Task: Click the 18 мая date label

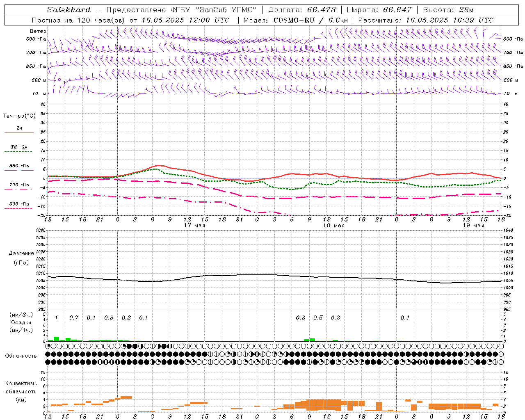Action: tap(334, 226)
